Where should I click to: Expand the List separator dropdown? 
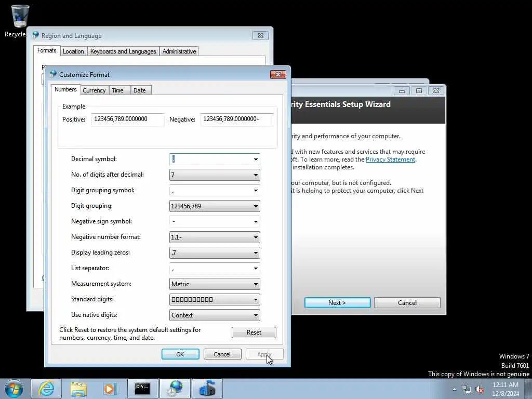pyautogui.click(x=256, y=269)
